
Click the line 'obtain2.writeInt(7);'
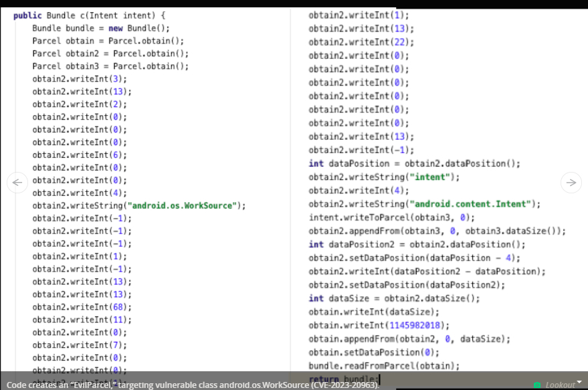pos(80,345)
